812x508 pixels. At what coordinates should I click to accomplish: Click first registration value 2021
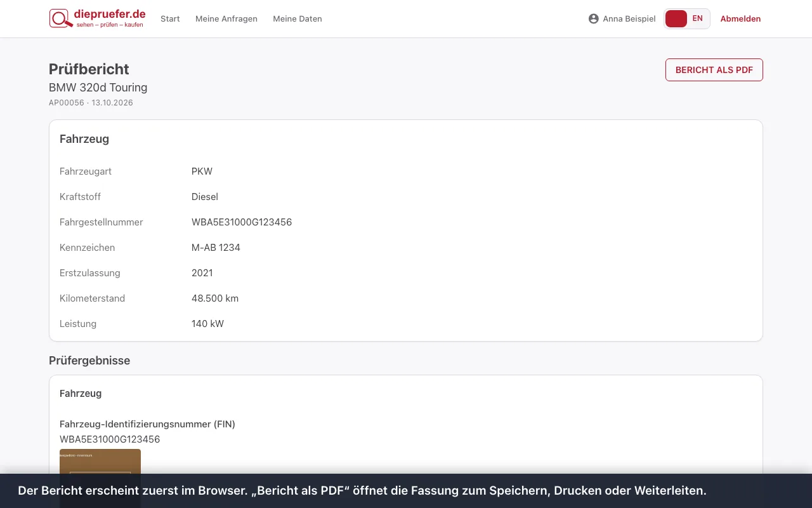pyautogui.click(x=202, y=273)
